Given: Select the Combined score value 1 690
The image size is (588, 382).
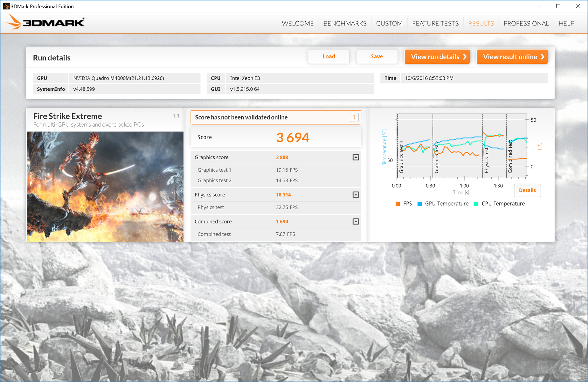Looking at the screenshot, I should (282, 222).
